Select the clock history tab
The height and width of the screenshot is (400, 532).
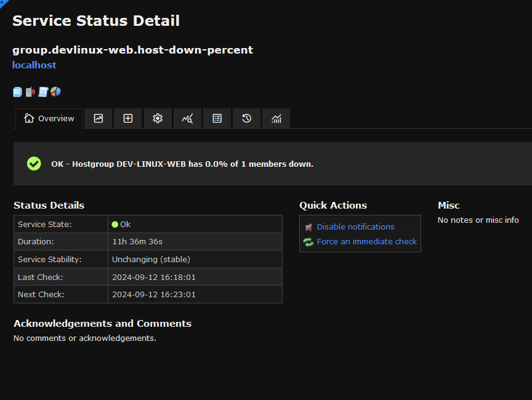[247, 118]
